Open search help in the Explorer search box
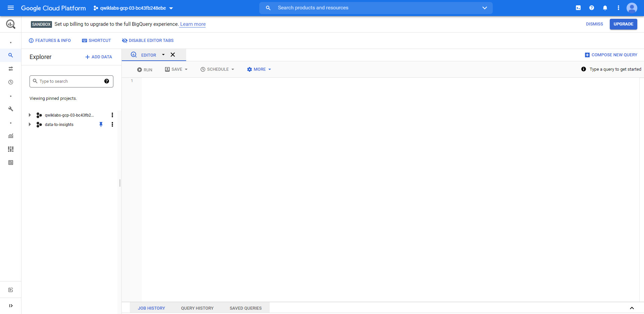Viewport: 644px width, 314px height. 106,81
